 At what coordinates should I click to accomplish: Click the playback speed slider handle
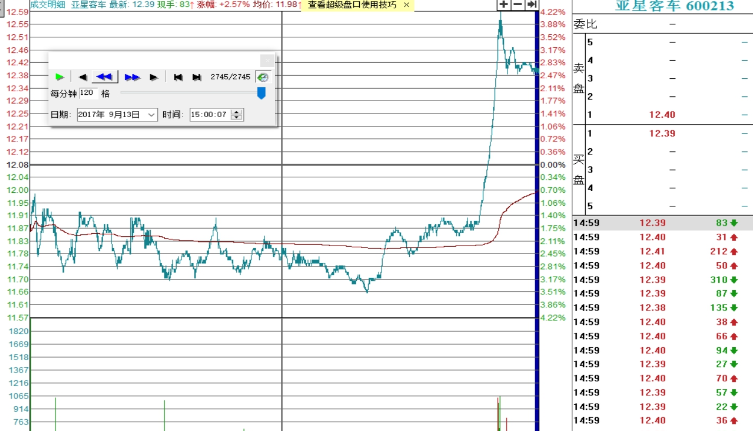click(x=261, y=93)
